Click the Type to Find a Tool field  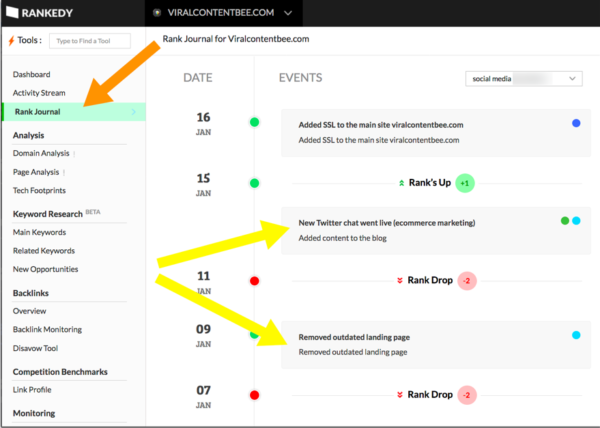(90, 41)
